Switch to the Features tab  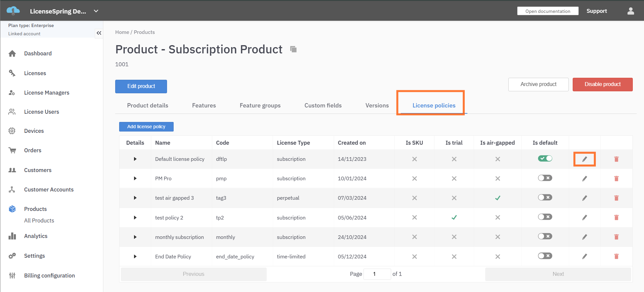click(x=204, y=105)
